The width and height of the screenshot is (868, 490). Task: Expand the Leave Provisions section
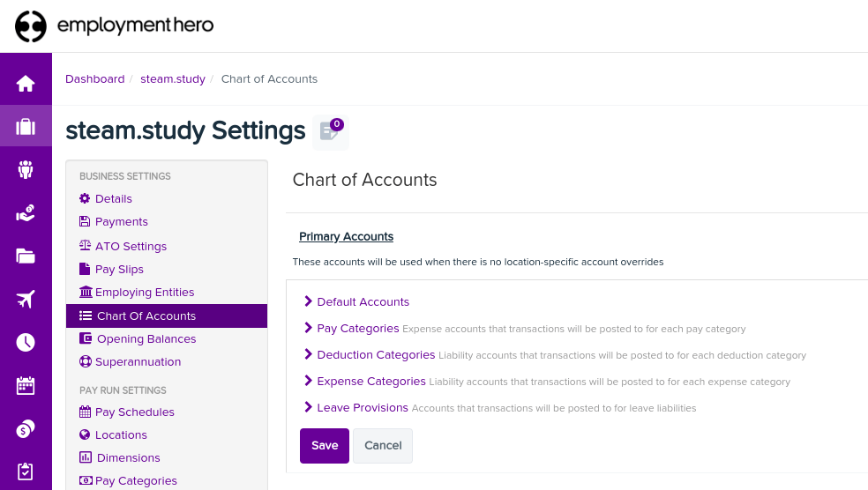362,408
